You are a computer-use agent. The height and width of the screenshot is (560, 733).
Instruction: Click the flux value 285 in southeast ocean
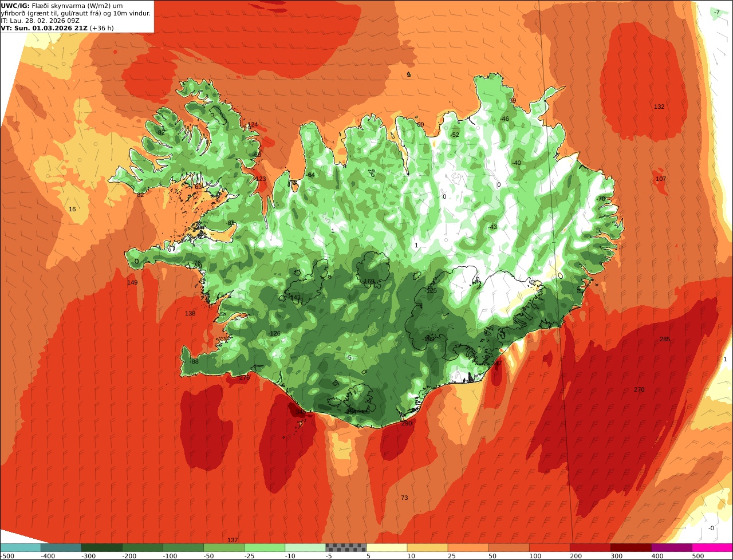click(x=664, y=339)
